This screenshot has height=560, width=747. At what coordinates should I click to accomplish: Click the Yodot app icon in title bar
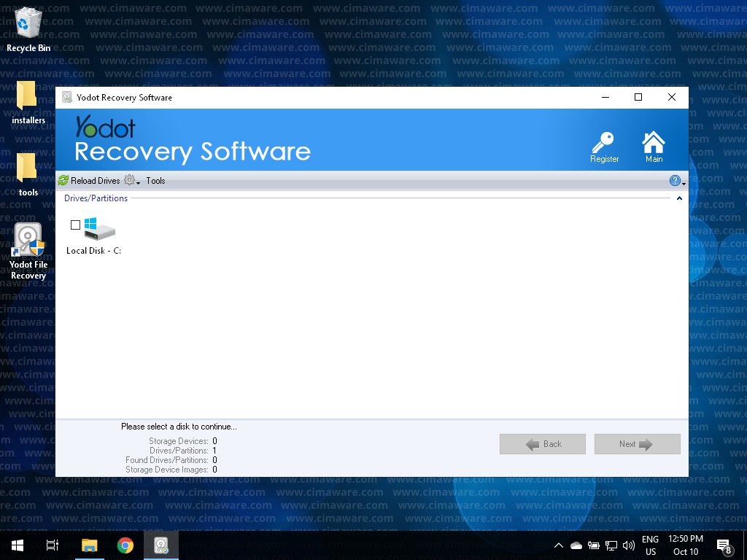pos(67,97)
